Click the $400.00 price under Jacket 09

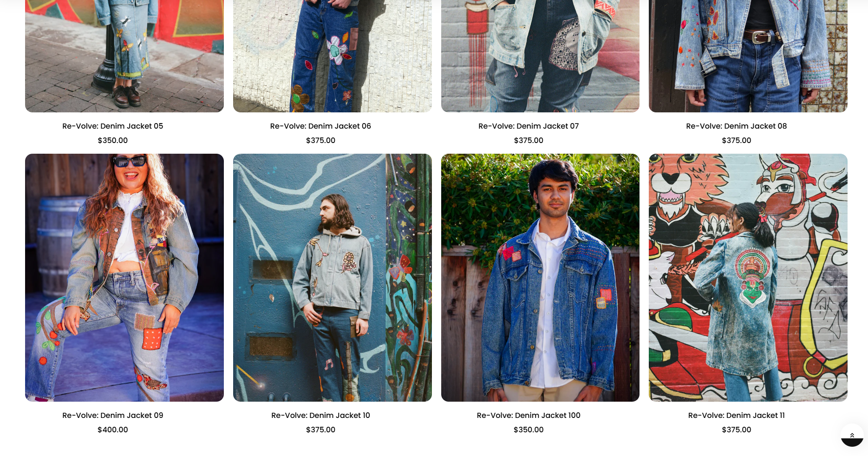coord(113,430)
